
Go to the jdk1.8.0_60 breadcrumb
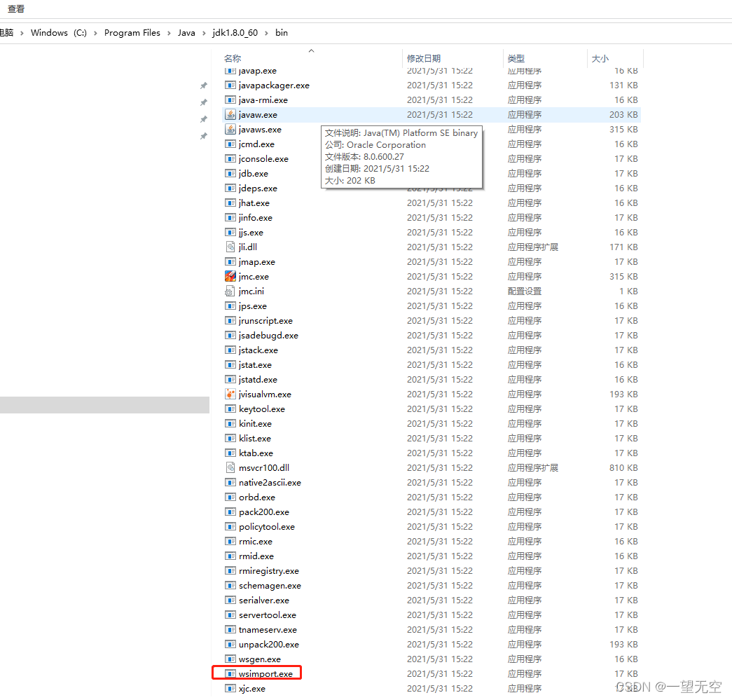(x=235, y=33)
